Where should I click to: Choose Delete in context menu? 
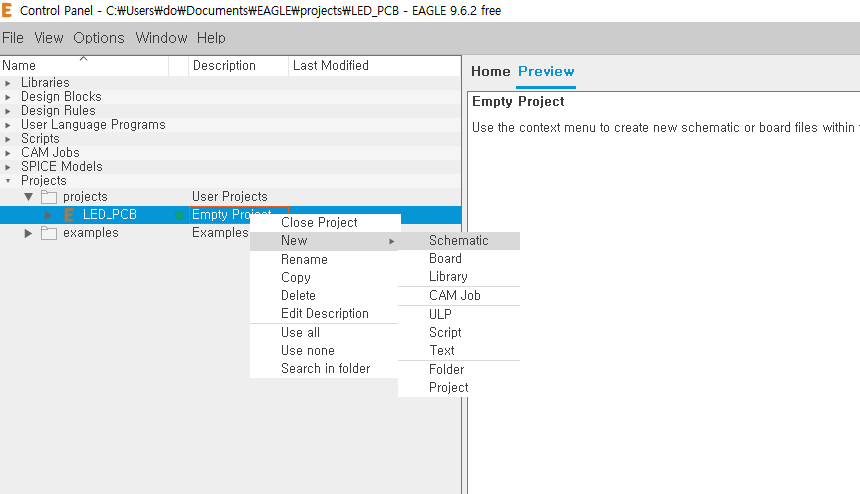point(325,296)
